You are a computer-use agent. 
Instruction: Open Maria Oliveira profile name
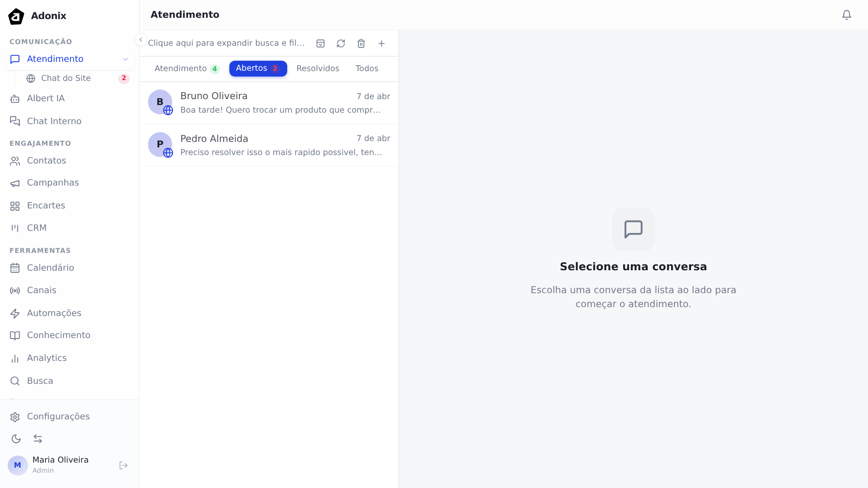(61, 460)
